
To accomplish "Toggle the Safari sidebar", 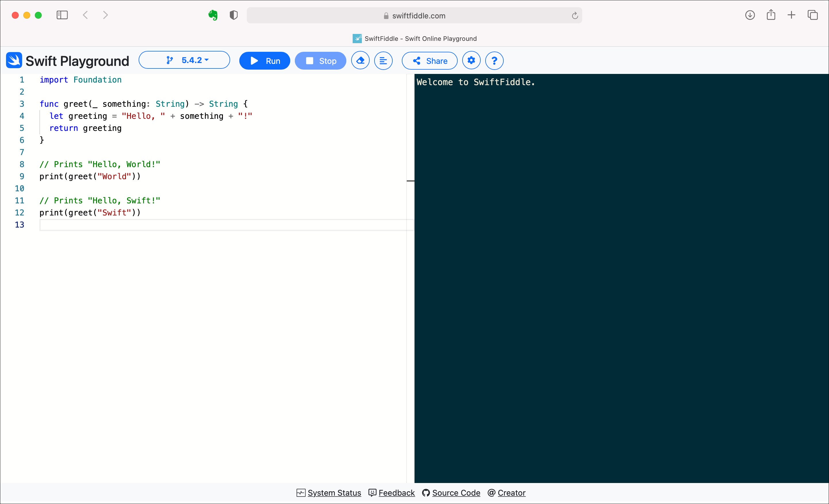I will 62,15.
